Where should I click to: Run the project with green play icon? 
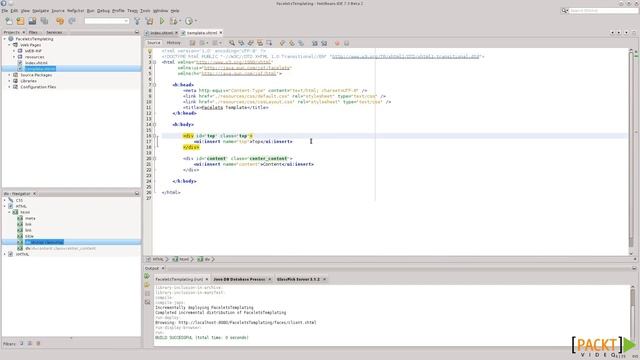point(162,21)
